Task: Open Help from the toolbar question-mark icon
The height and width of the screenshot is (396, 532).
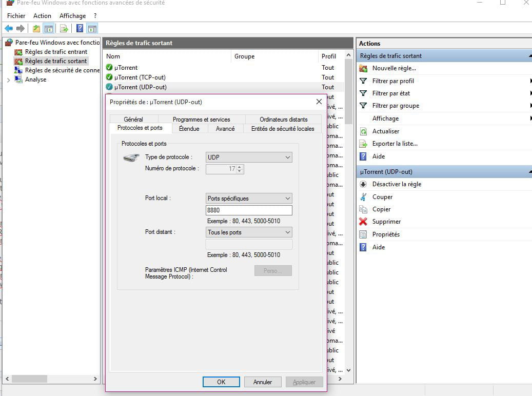Action: (x=80, y=29)
